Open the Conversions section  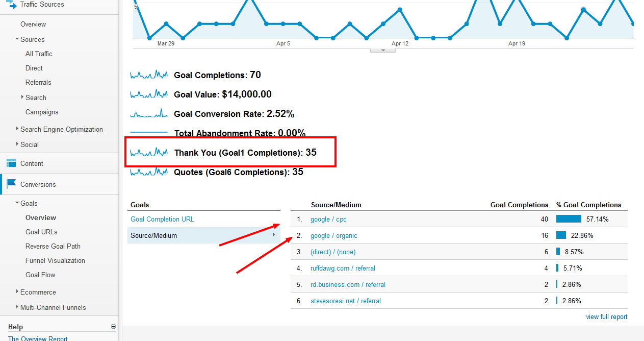point(38,184)
